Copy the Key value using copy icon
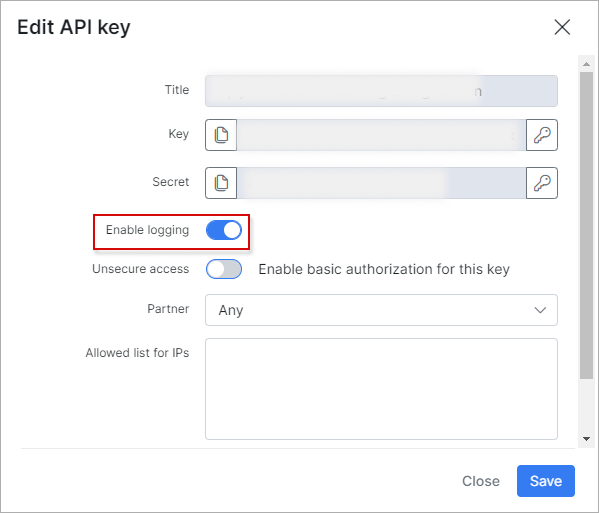Image resolution: width=599 pixels, height=513 pixels. pyautogui.click(x=221, y=135)
